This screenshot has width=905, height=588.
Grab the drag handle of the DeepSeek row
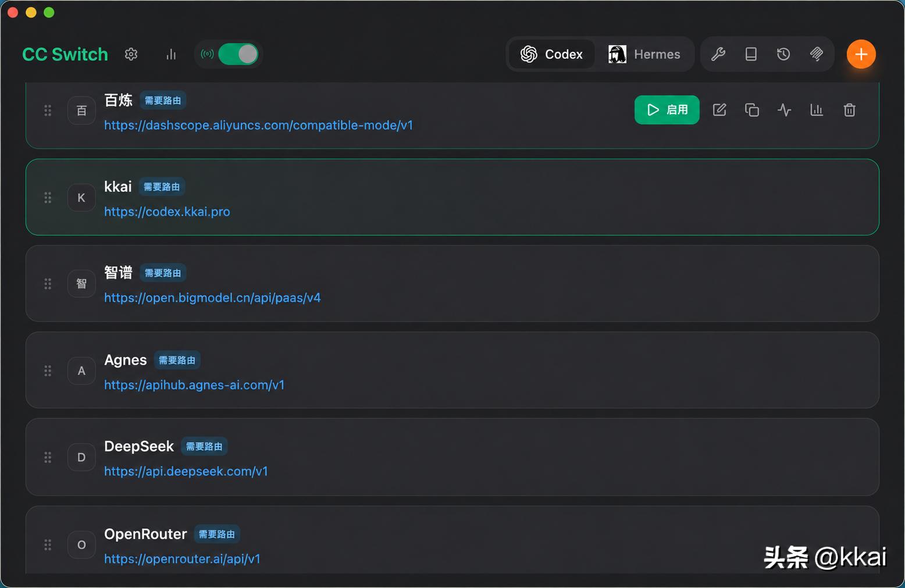pyautogui.click(x=48, y=457)
